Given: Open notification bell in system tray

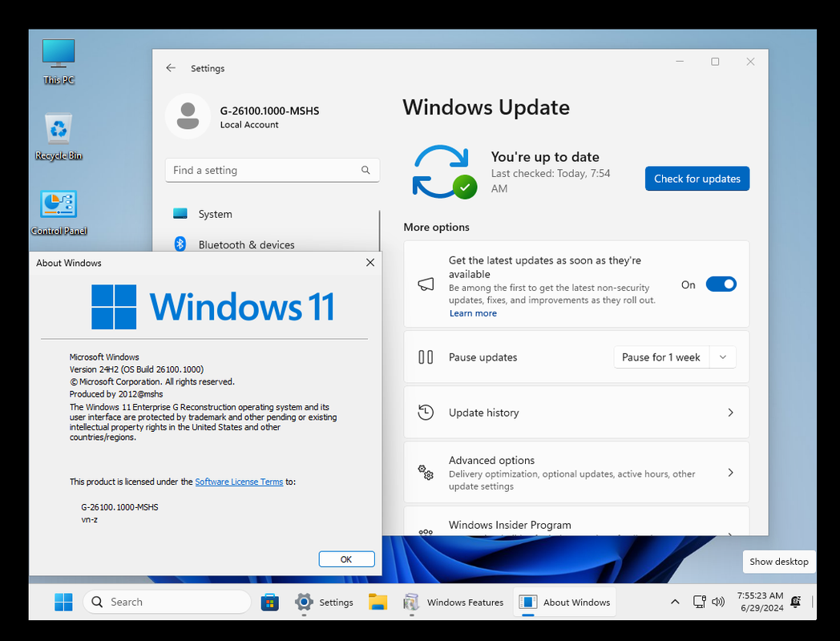Looking at the screenshot, I should coord(796,602).
